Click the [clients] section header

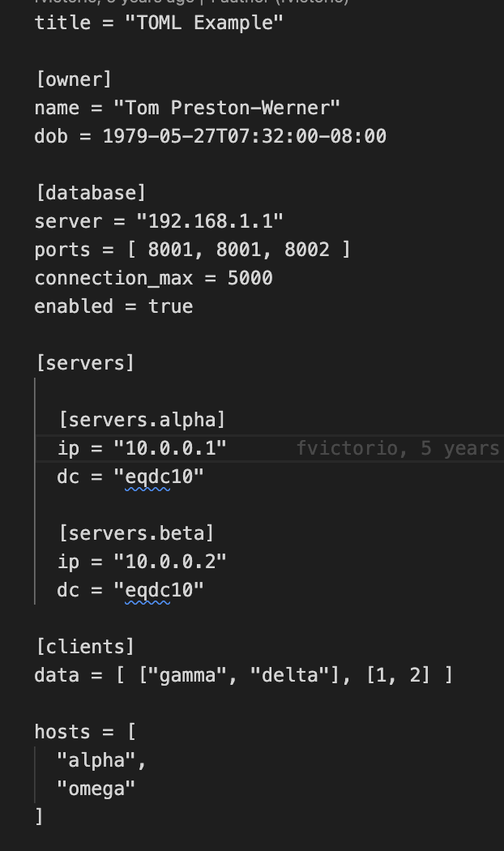[x=85, y=647]
